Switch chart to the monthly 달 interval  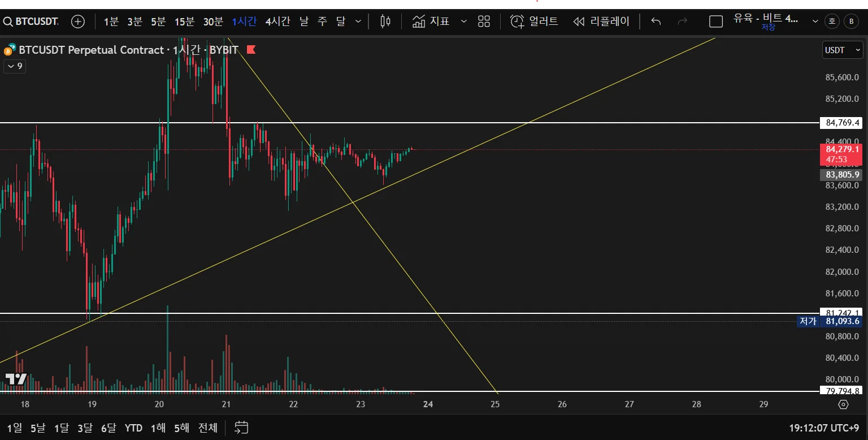point(340,21)
